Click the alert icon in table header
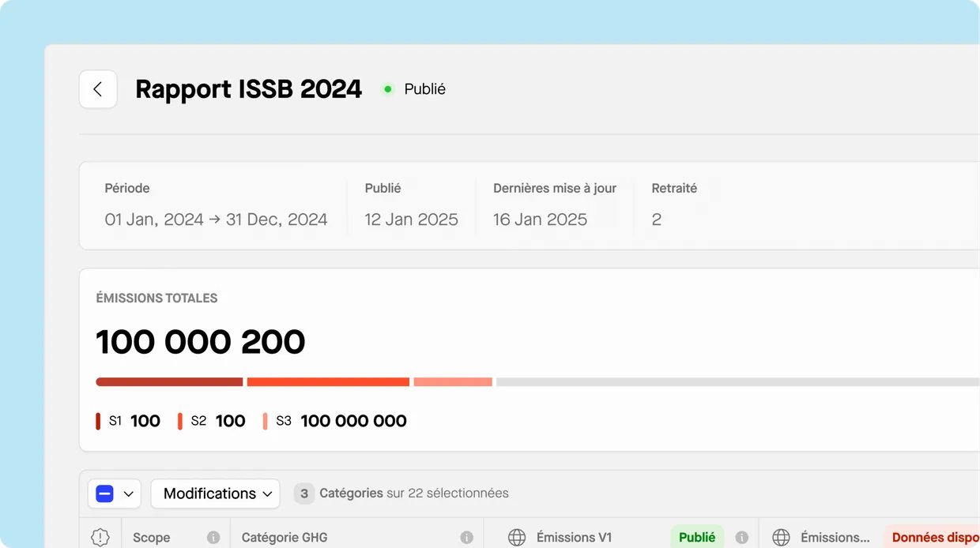The width and height of the screenshot is (980, 548). click(100, 537)
